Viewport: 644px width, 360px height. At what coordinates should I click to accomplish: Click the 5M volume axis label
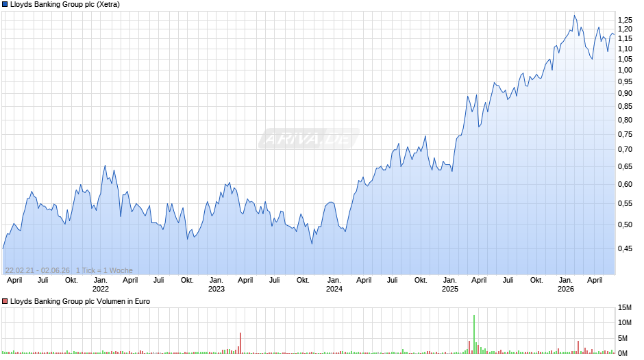623,339
